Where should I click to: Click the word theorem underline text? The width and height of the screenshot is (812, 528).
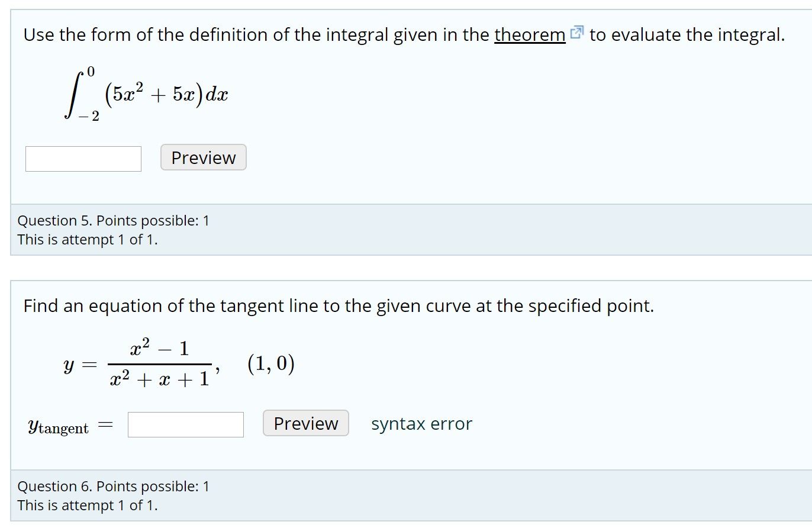[529, 35]
